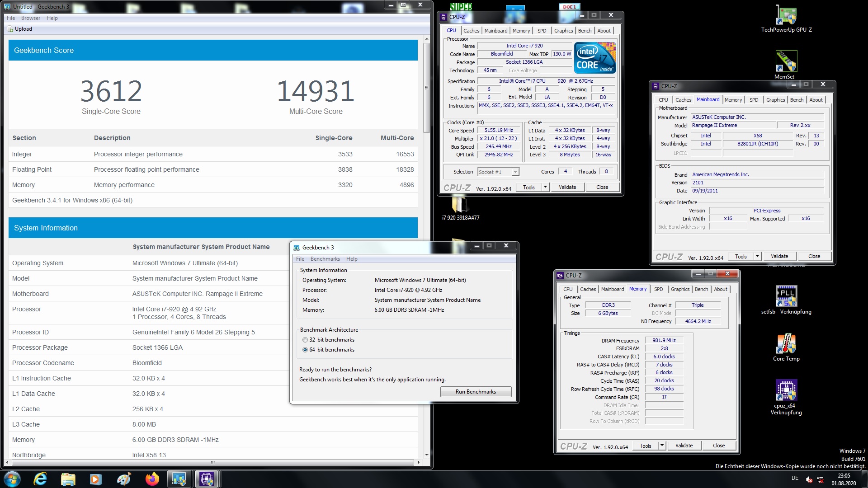Click the Processor Codename Bloomfield value

tap(147, 363)
